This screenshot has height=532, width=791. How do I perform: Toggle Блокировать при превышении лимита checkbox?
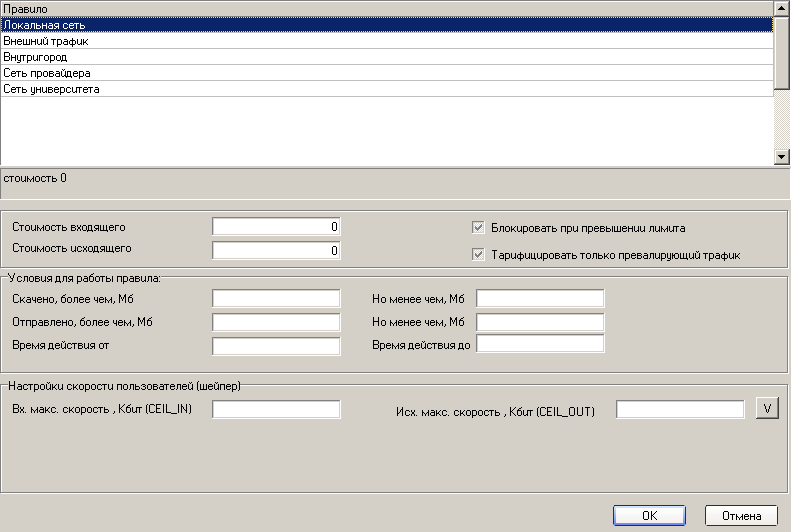click(x=478, y=227)
